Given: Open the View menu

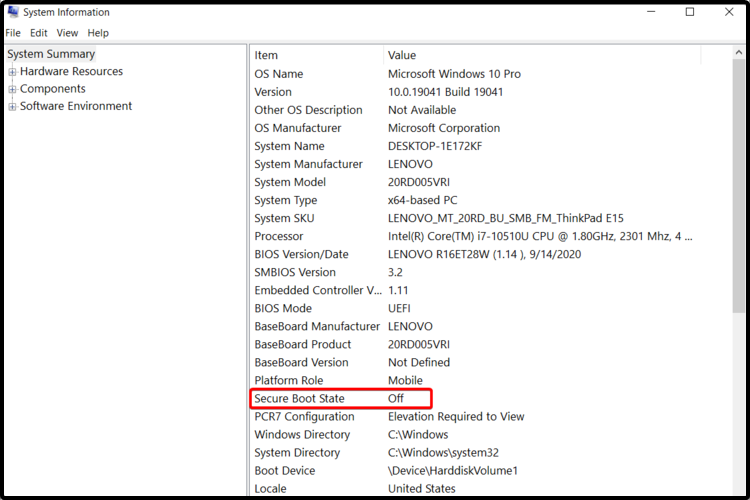Looking at the screenshot, I should pyautogui.click(x=67, y=33).
